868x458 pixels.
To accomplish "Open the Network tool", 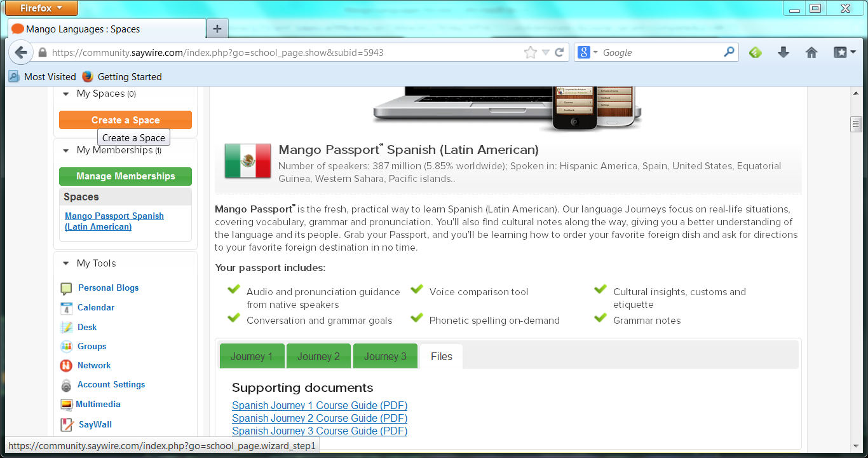I will (x=94, y=365).
